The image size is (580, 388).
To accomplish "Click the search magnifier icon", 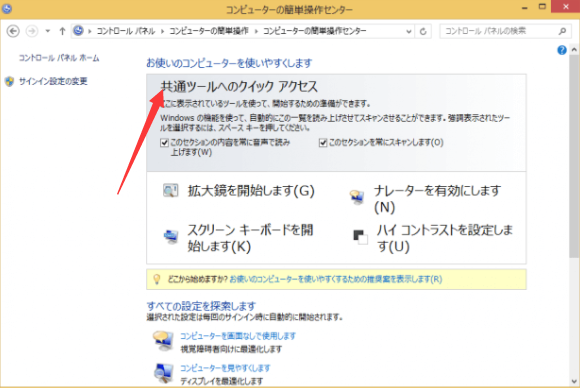I will [562, 31].
